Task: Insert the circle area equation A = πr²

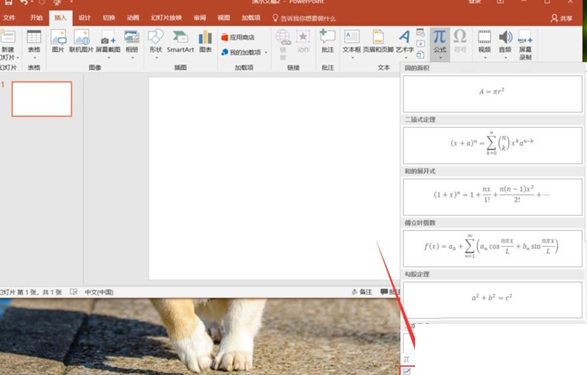Action: tap(492, 94)
